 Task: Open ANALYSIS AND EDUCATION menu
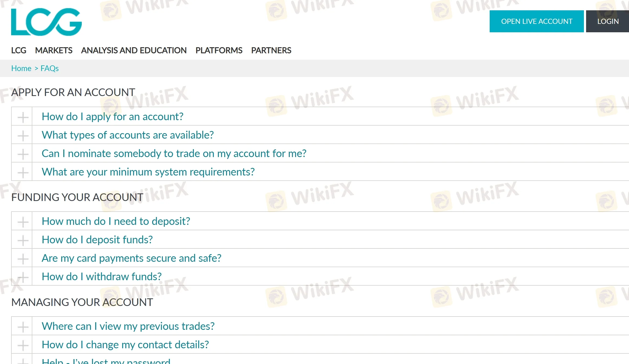[134, 50]
